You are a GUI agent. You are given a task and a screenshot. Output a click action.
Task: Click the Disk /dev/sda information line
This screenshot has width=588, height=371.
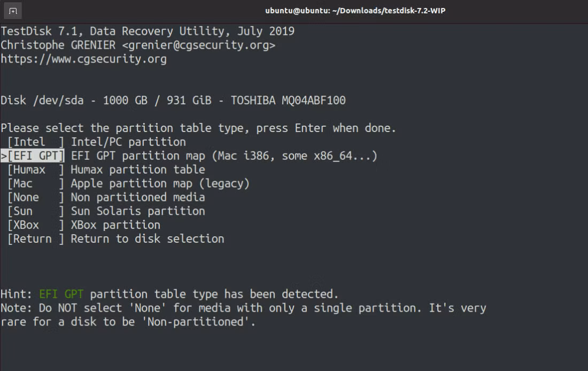point(173,101)
